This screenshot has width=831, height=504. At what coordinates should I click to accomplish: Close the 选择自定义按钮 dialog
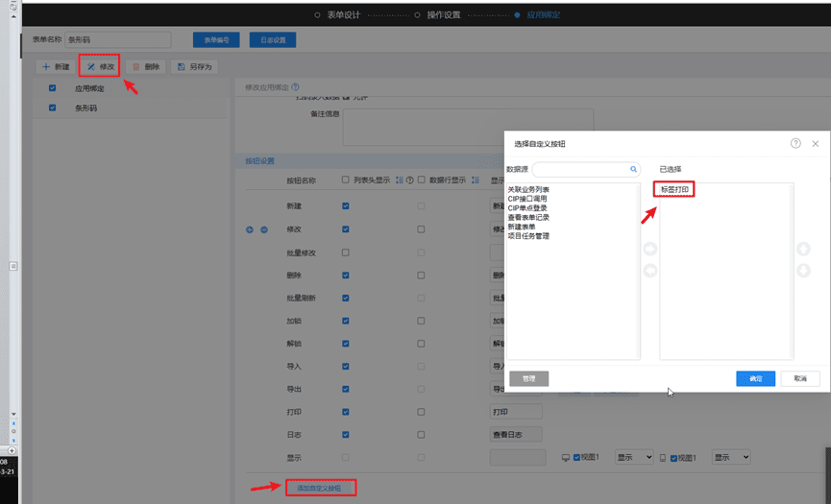pyautogui.click(x=815, y=143)
